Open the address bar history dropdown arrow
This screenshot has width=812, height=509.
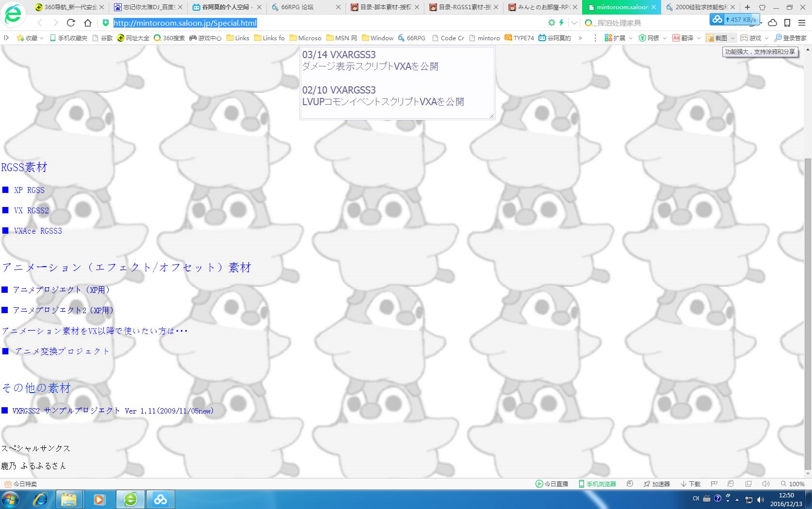point(574,23)
